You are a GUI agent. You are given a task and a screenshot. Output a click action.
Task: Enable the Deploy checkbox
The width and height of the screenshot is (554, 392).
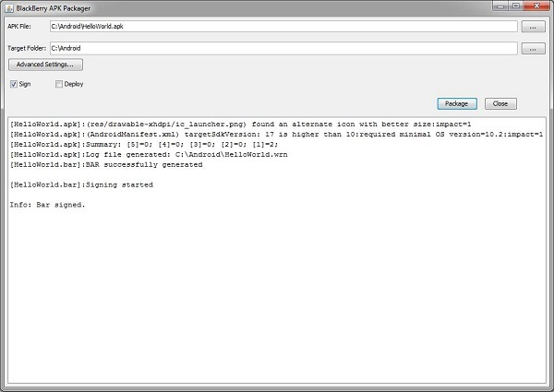(x=59, y=84)
